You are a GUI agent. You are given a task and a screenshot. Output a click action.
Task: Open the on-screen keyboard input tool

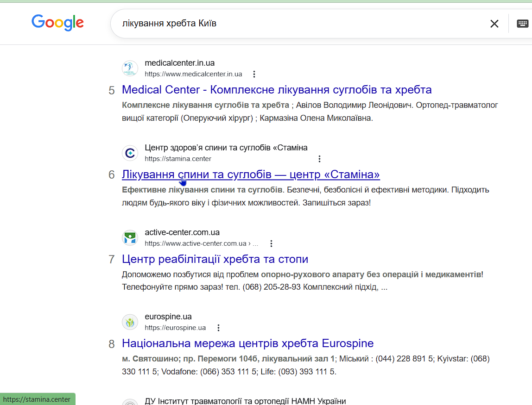522,24
